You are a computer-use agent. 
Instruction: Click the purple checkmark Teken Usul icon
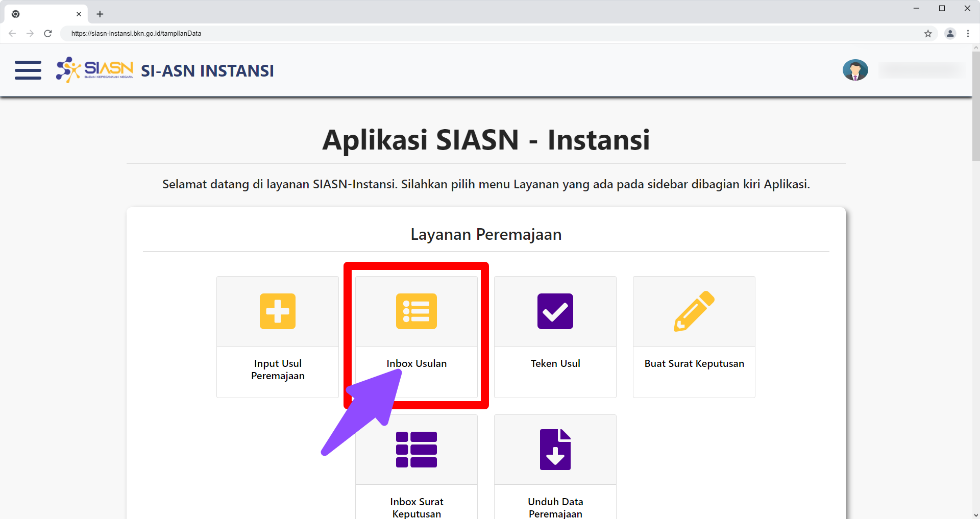click(x=555, y=311)
